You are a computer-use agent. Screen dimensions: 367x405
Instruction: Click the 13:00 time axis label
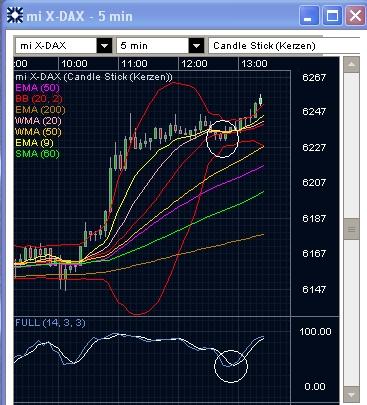[254, 64]
